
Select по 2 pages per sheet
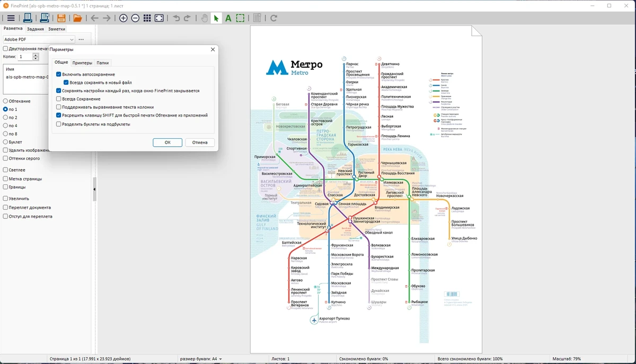5,118
